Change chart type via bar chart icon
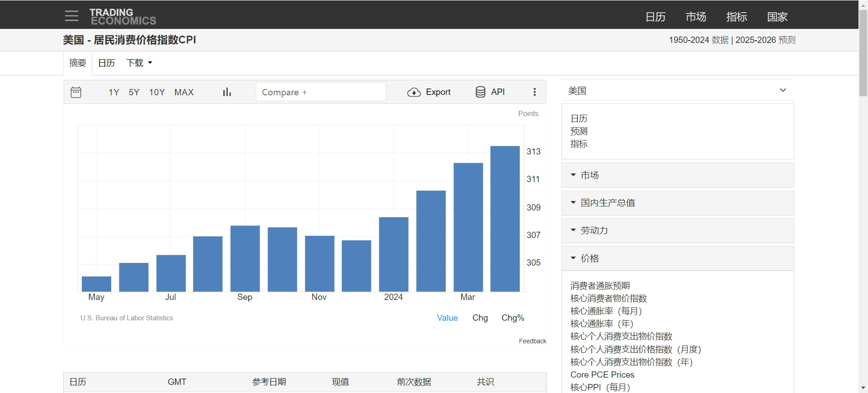 tap(227, 92)
